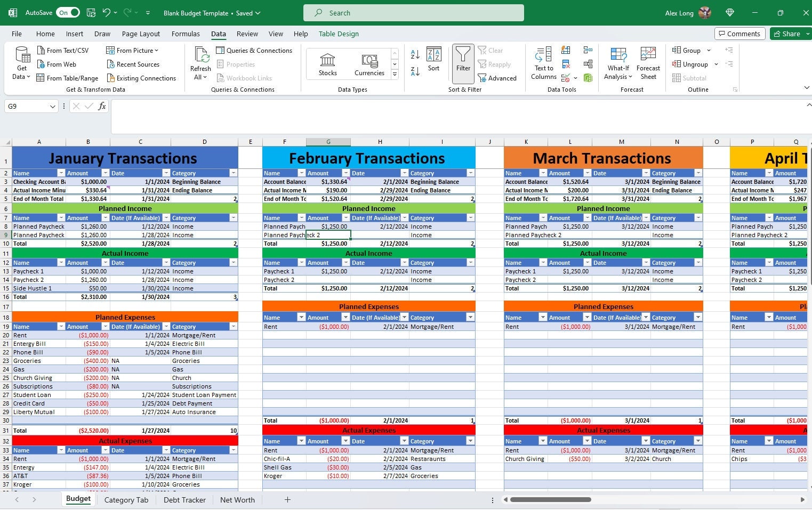
Task: Open the Get Data dropdown
Action: click(x=21, y=64)
